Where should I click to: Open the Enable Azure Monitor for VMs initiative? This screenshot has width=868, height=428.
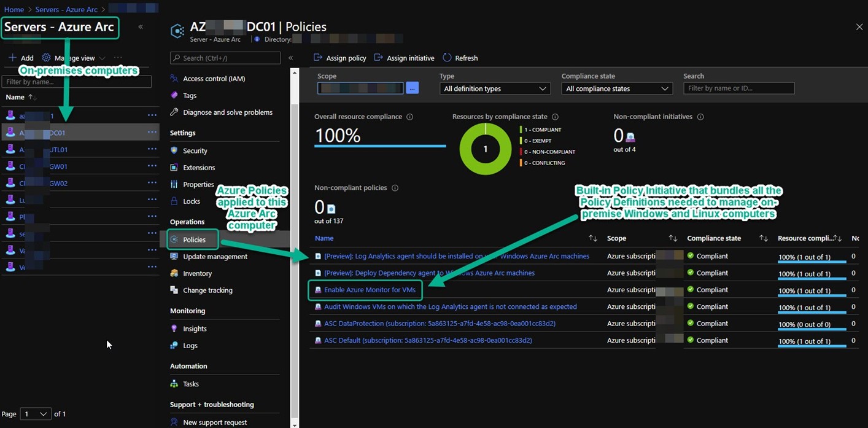(370, 290)
